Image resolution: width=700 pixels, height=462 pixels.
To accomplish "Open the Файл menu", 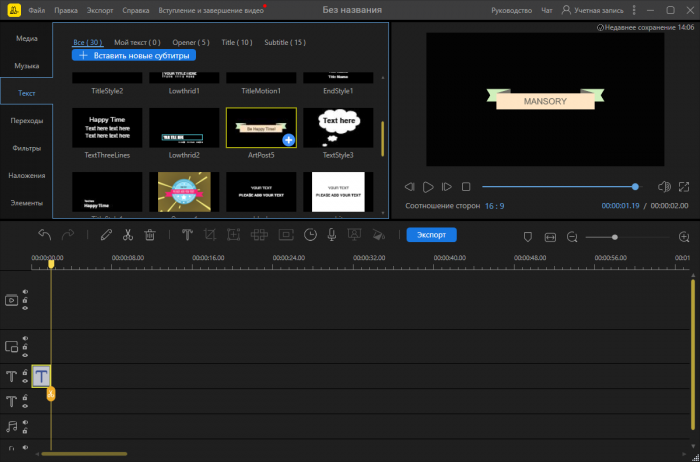I will (37, 9).
